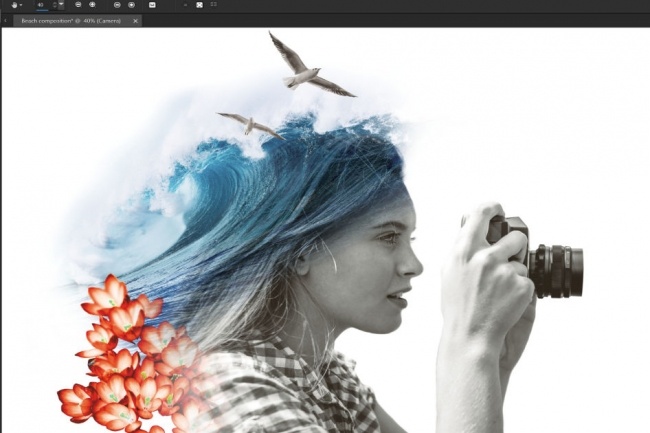Click the Zoom to fit icon

pyautogui.click(x=152, y=5)
